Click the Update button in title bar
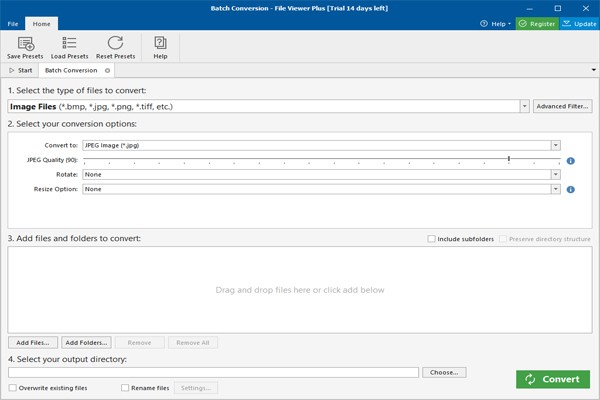600x400 pixels. [x=580, y=24]
